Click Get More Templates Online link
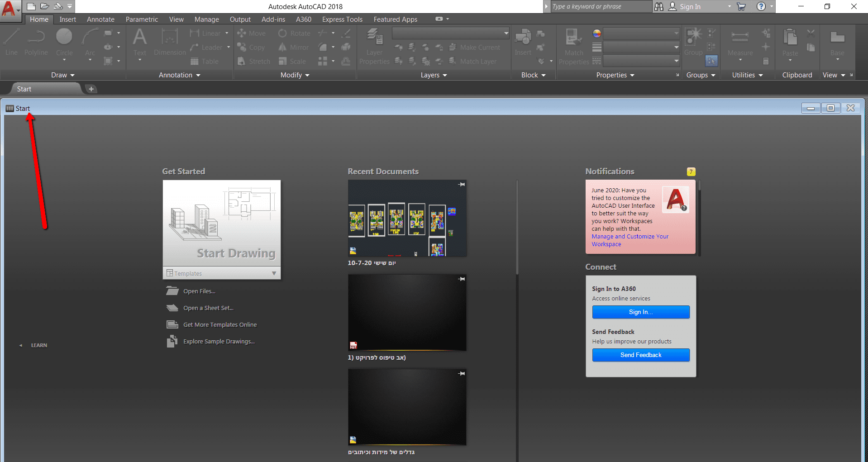The height and width of the screenshot is (462, 868). tap(220, 325)
